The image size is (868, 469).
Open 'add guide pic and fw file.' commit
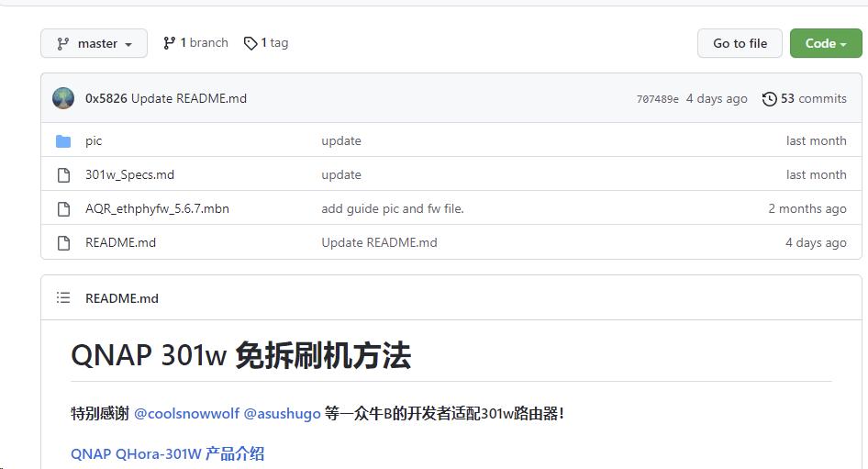[393, 208]
